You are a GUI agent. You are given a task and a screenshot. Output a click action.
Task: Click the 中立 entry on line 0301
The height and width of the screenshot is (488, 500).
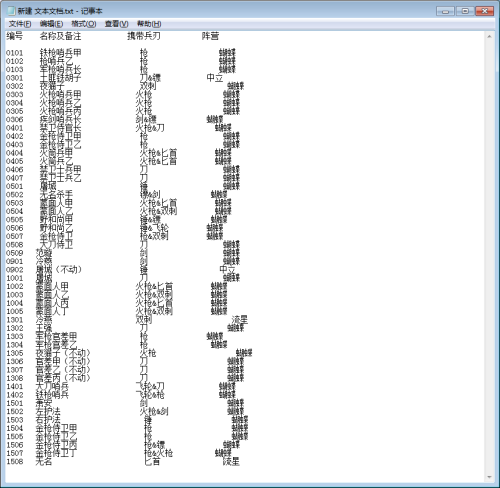click(x=215, y=78)
